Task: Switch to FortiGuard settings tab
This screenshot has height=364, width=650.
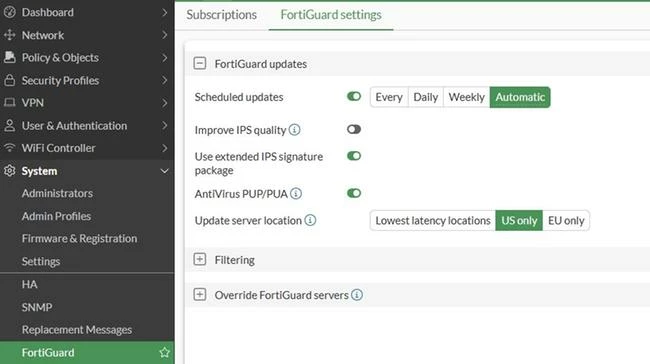Action: point(331,15)
